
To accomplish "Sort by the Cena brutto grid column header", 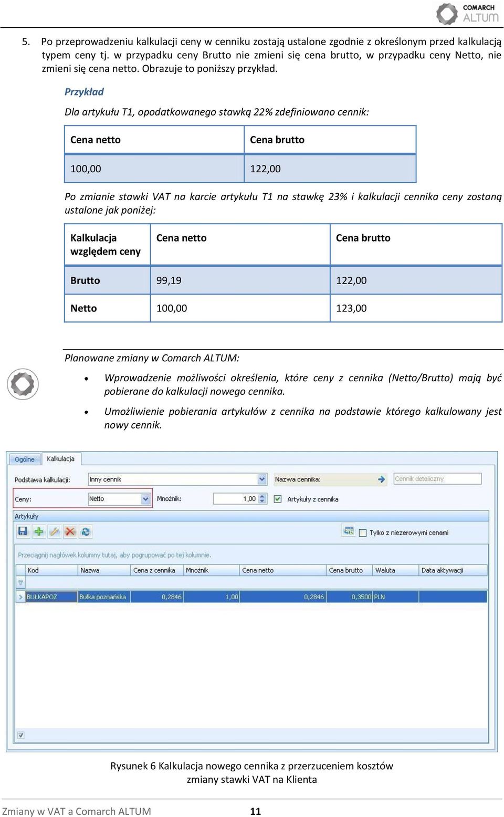I will pos(349,570).
